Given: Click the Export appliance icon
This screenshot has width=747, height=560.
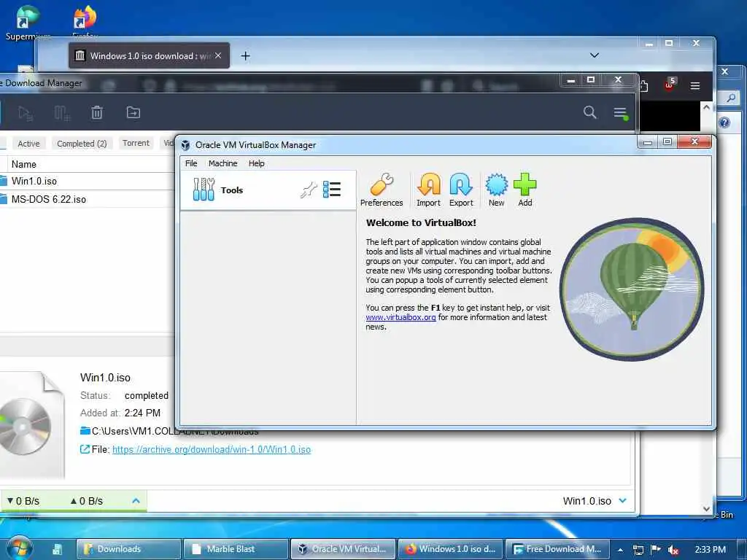Looking at the screenshot, I should (x=461, y=190).
